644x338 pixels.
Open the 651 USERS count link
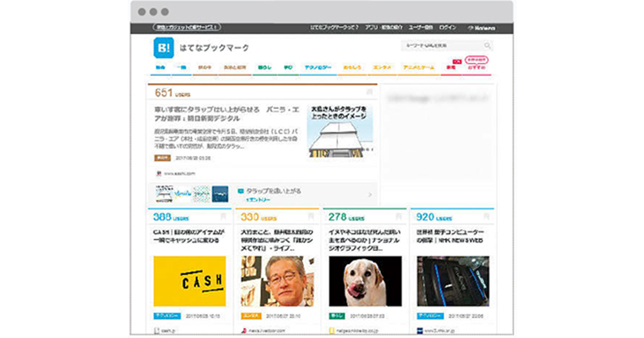tap(172, 93)
